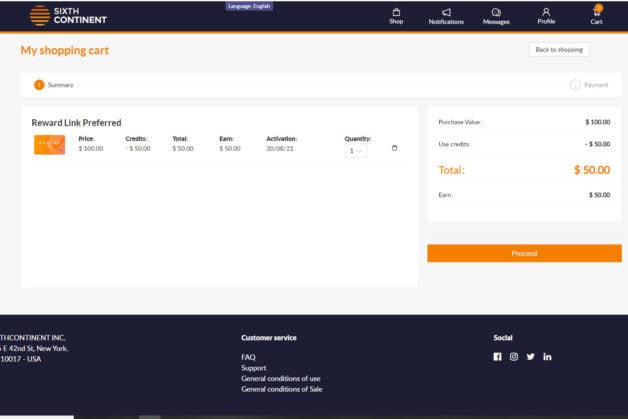Open the Cart icon in header
The image size is (628, 419).
pyautogui.click(x=596, y=12)
